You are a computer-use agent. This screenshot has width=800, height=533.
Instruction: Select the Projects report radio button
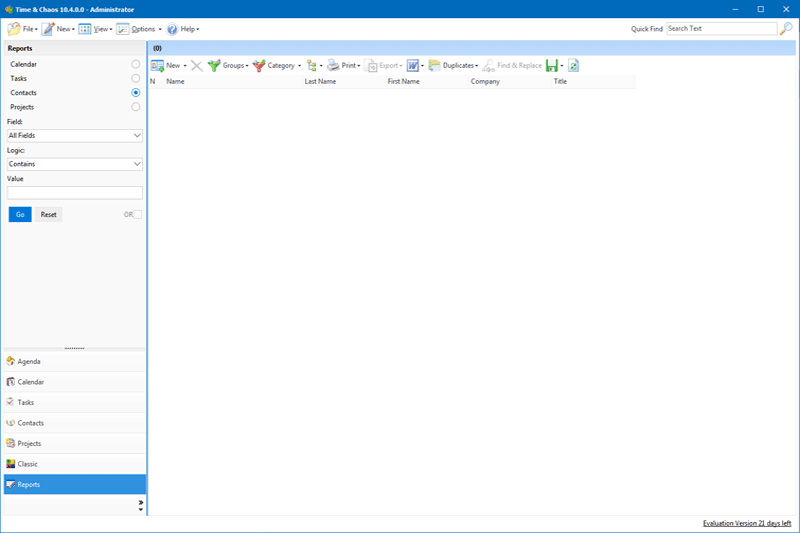[135, 107]
